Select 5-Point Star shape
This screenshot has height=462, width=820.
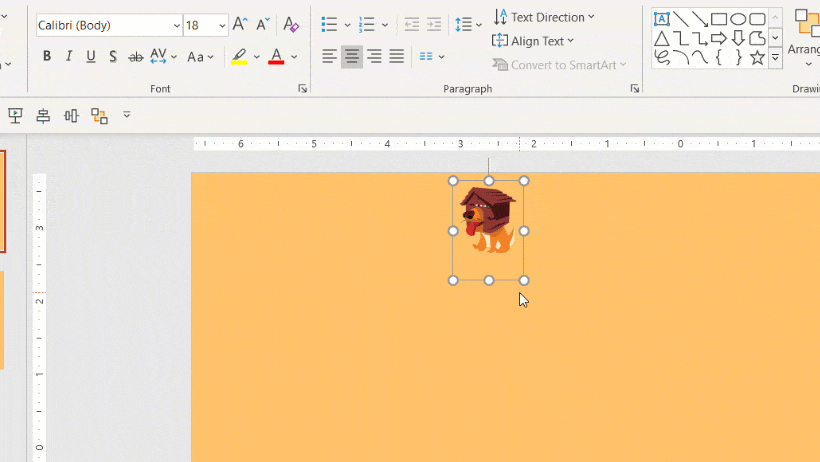pyautogui.click(x=757, y=57)
